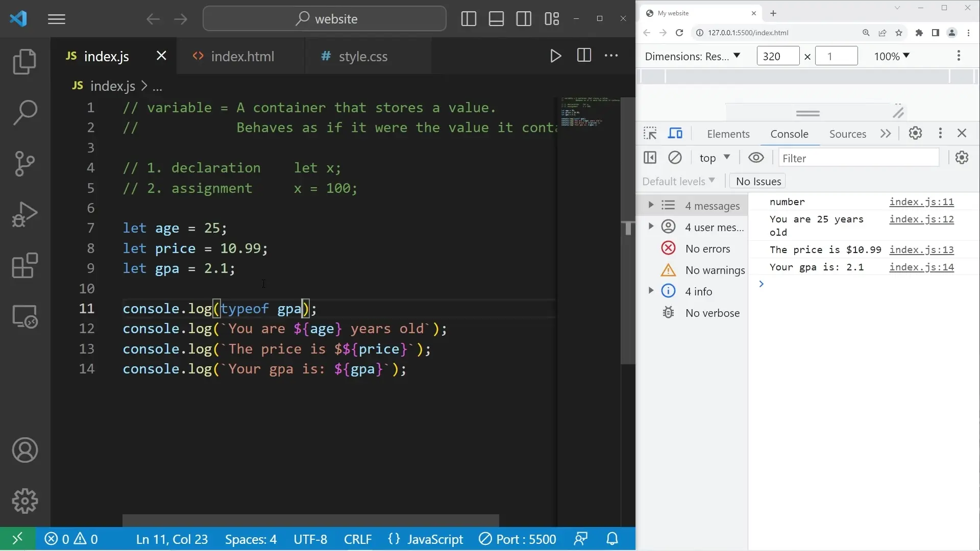The width and height of the screenshot is (980, 551).
Task: Switch to the Sources panel
Action: [848, 134]
